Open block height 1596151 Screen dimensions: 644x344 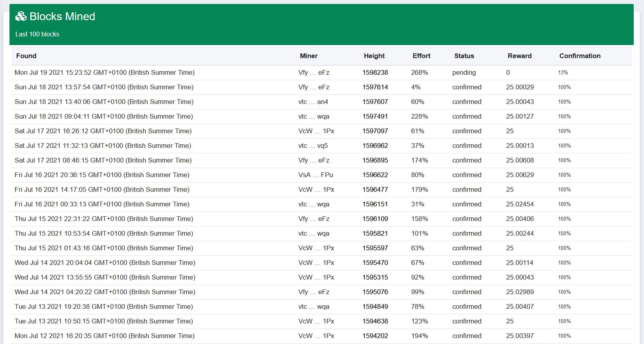(x=375, y=204)
